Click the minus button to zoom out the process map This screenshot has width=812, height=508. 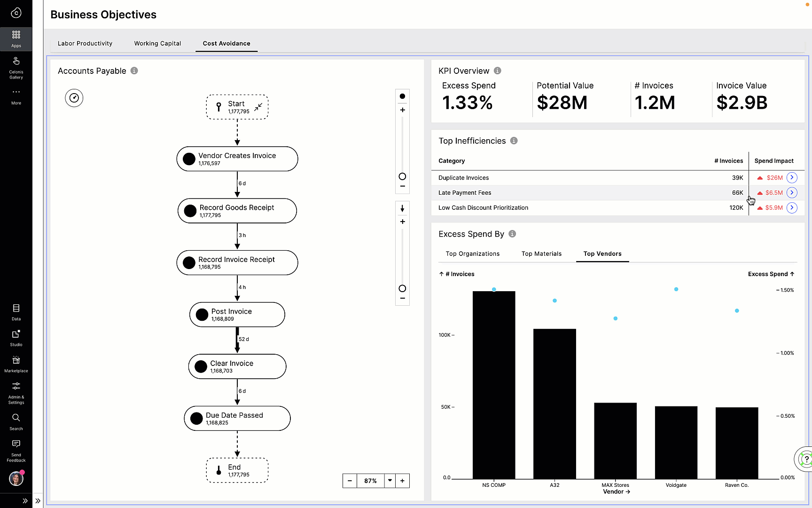click(350, 480)
